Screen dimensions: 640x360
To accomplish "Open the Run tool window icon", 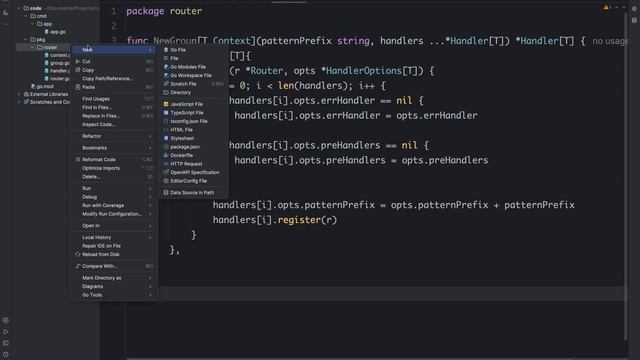I will (5, 332).
